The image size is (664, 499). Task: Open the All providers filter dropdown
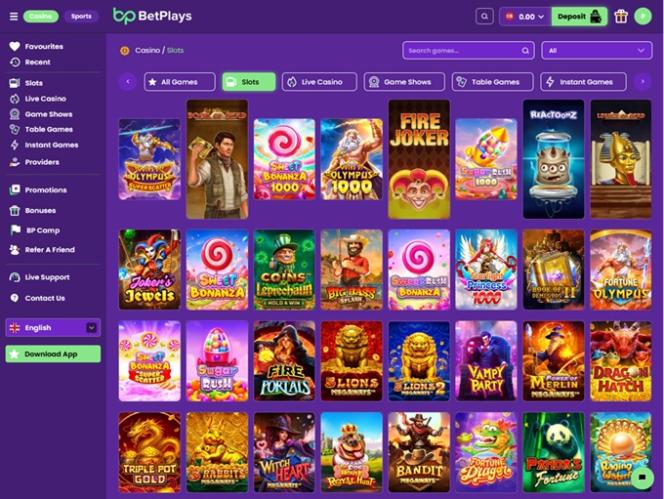(x=597, y=50)
